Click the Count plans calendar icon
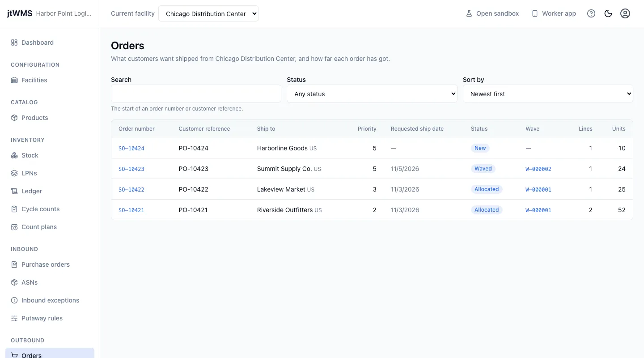 14,227
